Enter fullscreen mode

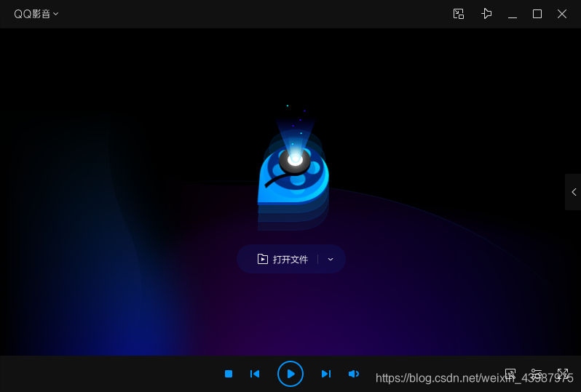pyautogui.click(x=563, y=373)
